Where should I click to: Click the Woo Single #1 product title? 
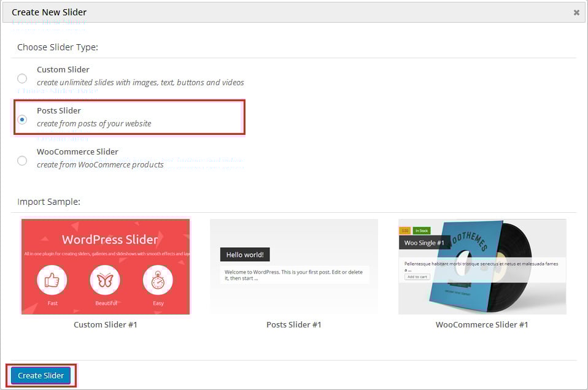(x=424, y=243)
